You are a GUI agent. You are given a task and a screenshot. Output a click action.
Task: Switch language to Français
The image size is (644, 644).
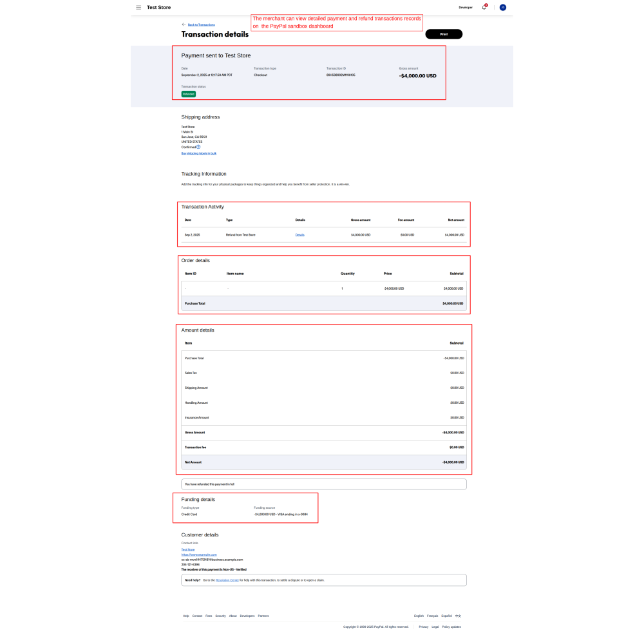(x=432, y=616)
